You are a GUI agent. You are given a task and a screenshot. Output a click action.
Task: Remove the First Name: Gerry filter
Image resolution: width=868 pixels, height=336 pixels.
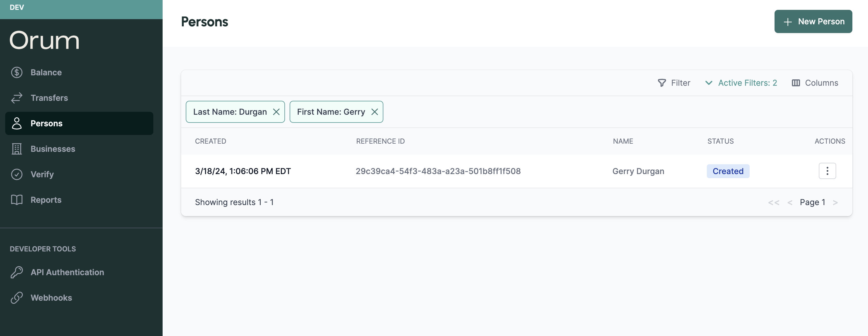(374, 112)
